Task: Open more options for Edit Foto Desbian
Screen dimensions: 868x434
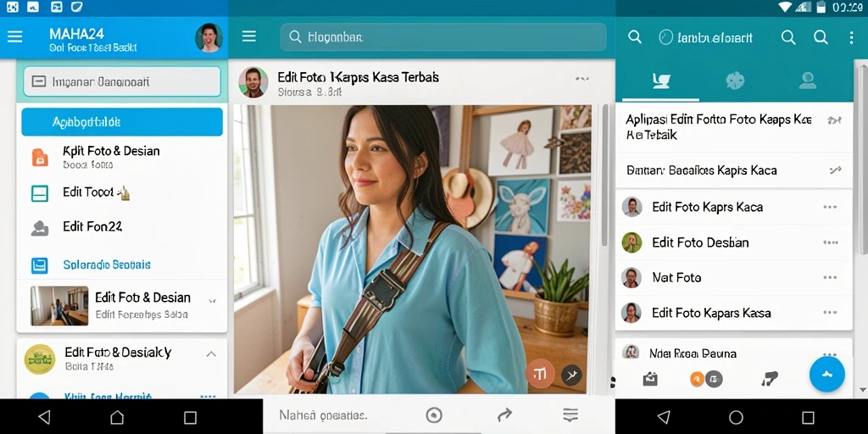Action: coord(831,242)
